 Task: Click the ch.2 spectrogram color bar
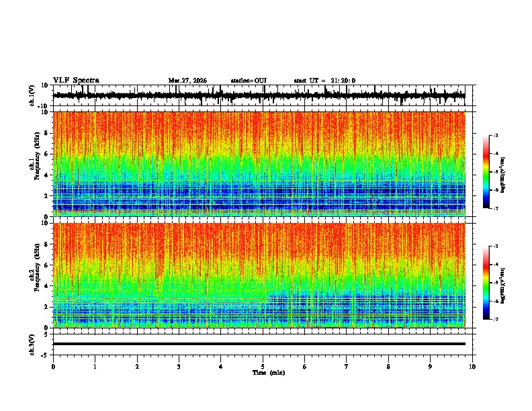tap(486, 283)
